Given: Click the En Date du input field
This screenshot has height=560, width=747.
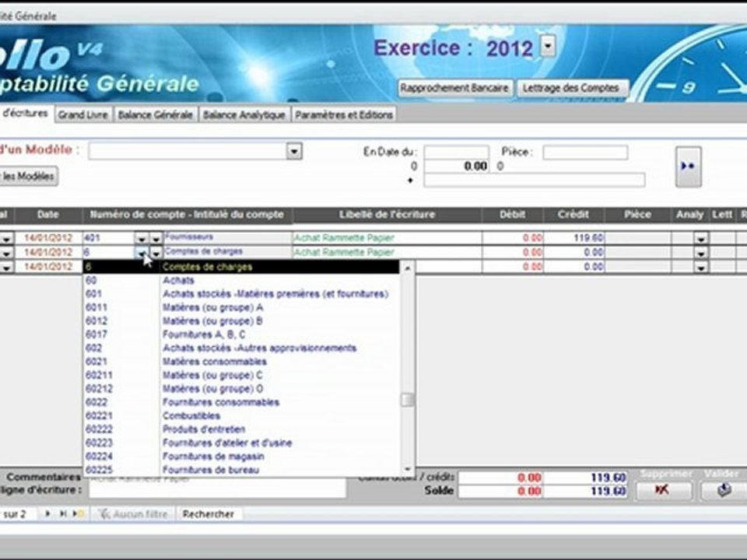Looking at the screenshot, I should point(457,152).
